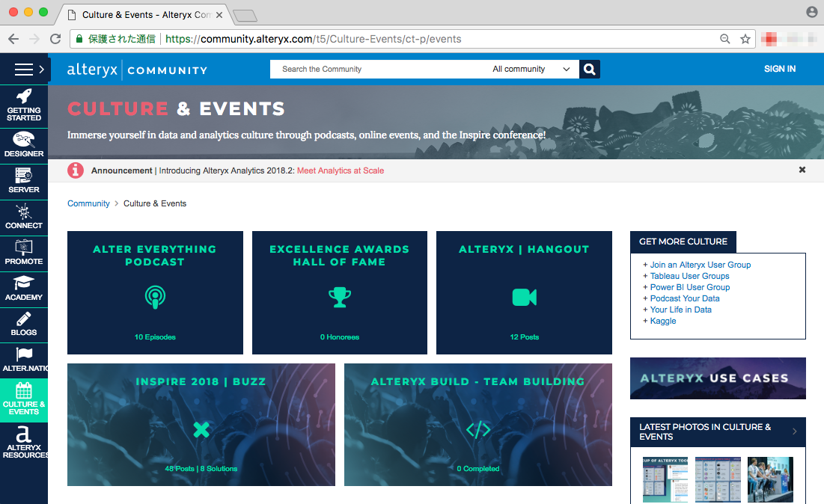The image size is (824, 504).
Task: Click the video camera icon in Hangout tile
Action: [x=525, y=297]
